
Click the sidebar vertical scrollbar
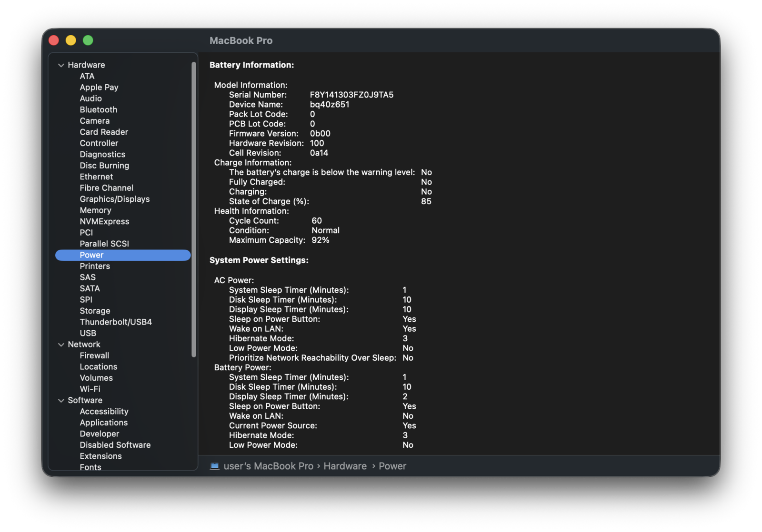click(x=194, y=209)
